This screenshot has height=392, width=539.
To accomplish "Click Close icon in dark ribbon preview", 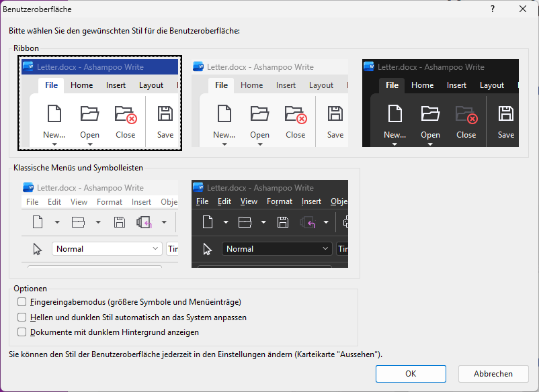I will coord(466,114).
